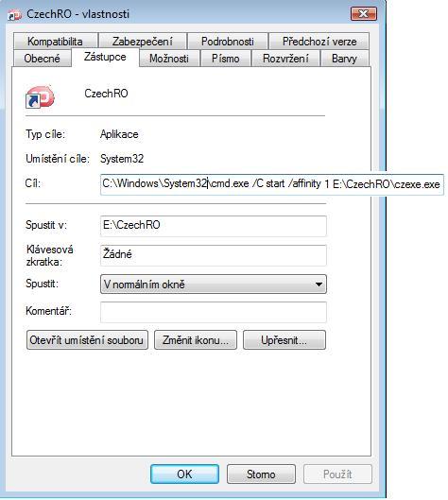Click the Změnit ikonu button
The width and height of the screenshot is (448, 500).
pos(196,340)
